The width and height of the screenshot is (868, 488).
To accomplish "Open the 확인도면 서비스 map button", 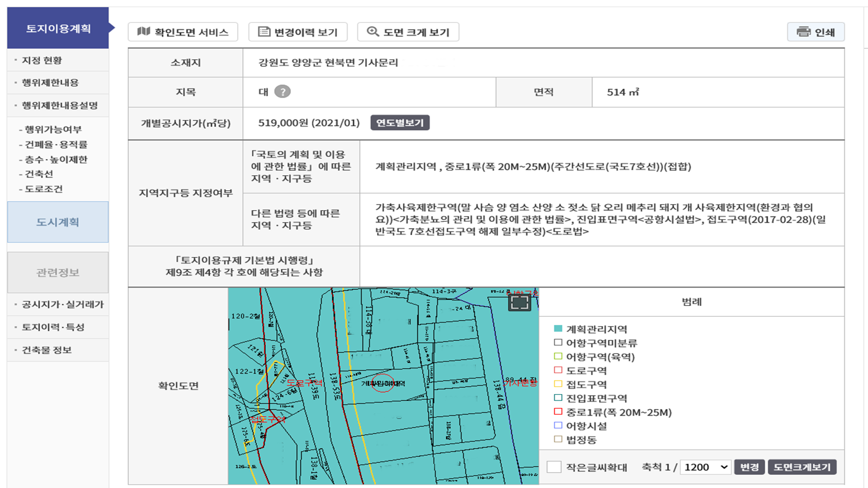I will [x=183, y=32].
